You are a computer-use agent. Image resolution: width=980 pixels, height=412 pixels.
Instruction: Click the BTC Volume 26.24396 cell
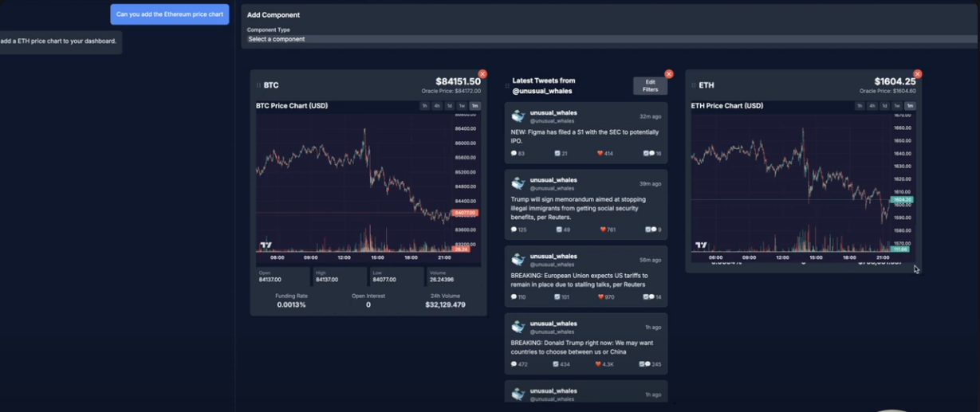tap(453, 277)
